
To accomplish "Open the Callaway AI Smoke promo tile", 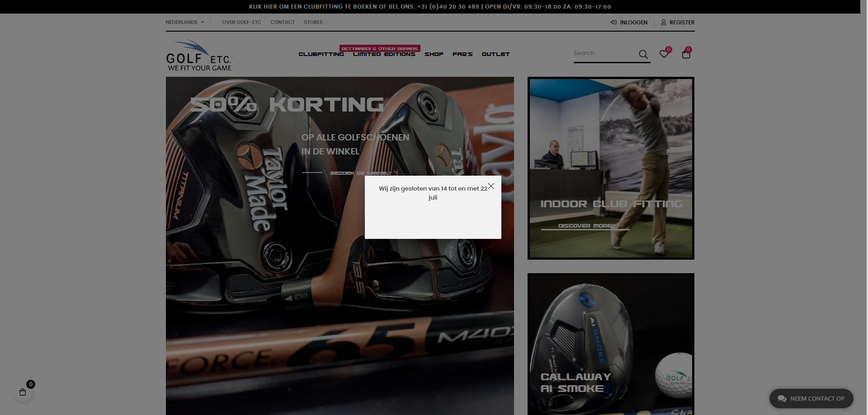I will pyautogui.click(x=611, y=344).
